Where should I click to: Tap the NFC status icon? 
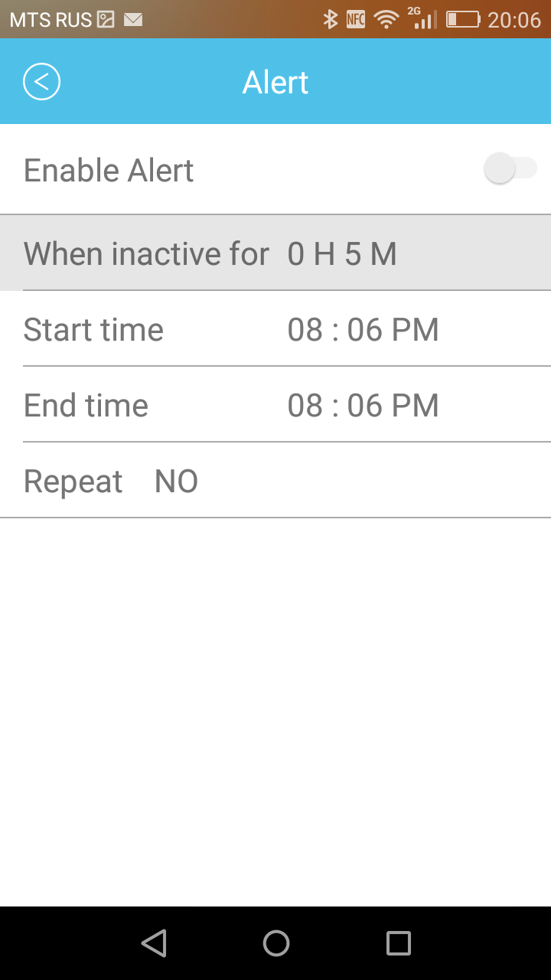356,19
